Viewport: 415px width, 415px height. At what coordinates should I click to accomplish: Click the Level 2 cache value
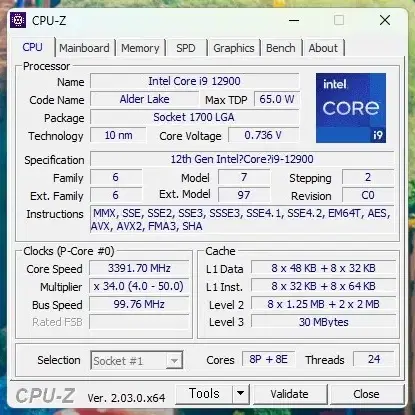pos(323,304)
